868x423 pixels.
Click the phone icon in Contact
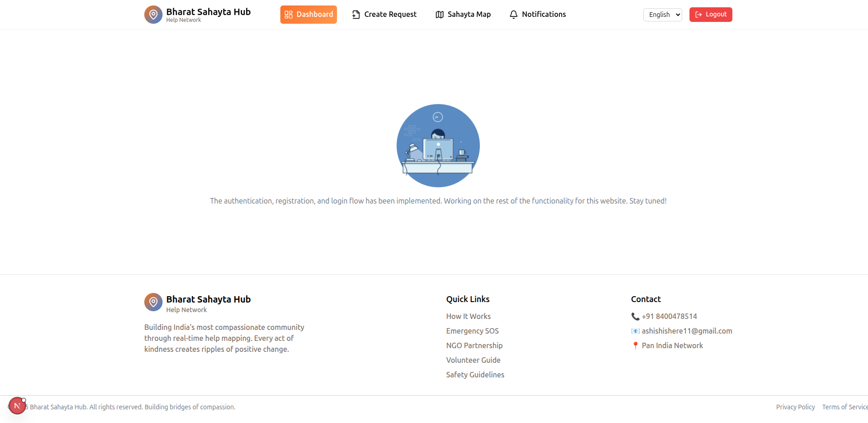[x=635, y=316]
